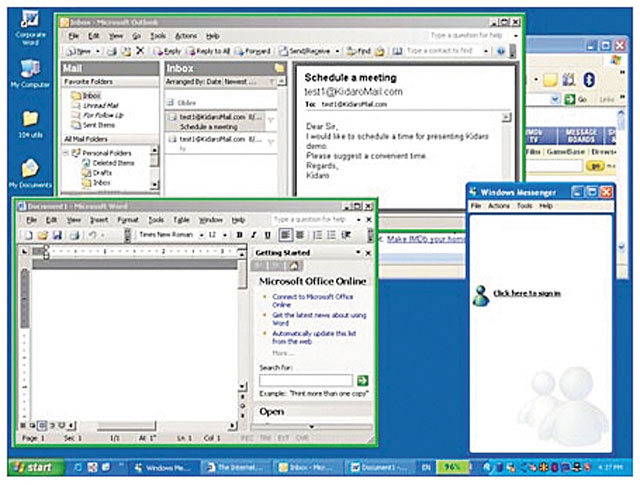
Task: Open the Actions menu in Windows Messenger
Action: pyautogui.click(x=498, y=206)
